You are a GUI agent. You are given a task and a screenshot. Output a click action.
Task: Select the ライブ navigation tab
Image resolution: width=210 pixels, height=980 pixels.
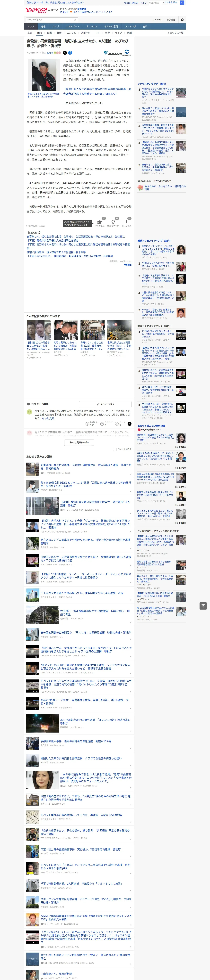coord(56,27)
